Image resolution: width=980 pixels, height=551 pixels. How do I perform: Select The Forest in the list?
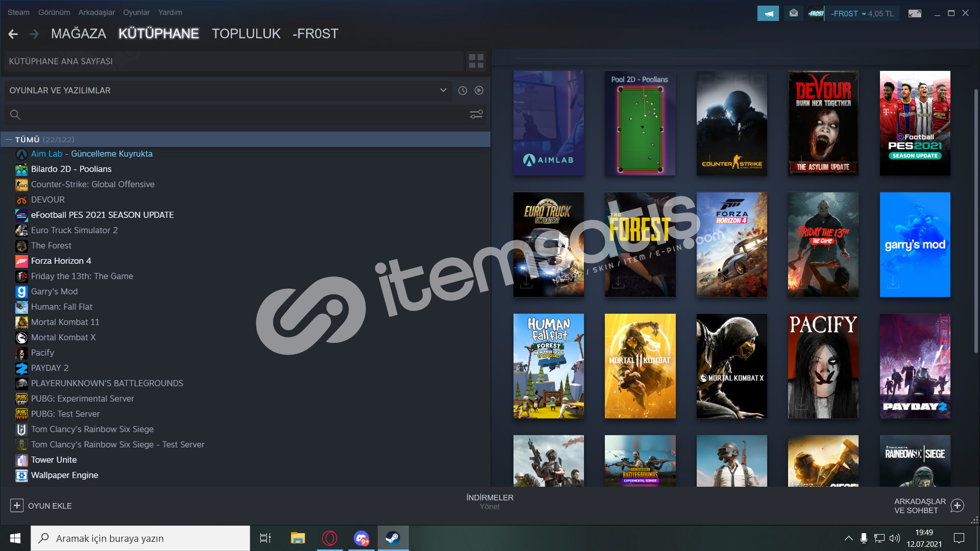[x=51, y=245]
